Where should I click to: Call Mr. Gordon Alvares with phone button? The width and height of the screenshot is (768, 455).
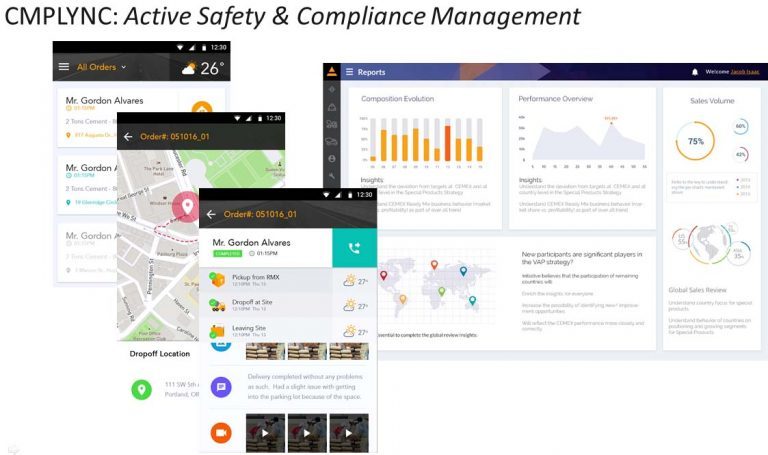[355, 248]
